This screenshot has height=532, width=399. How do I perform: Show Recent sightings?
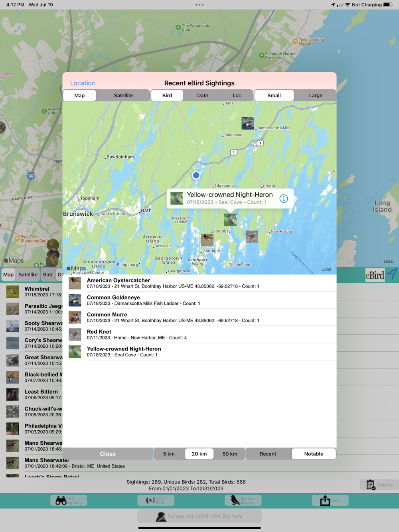268,454
